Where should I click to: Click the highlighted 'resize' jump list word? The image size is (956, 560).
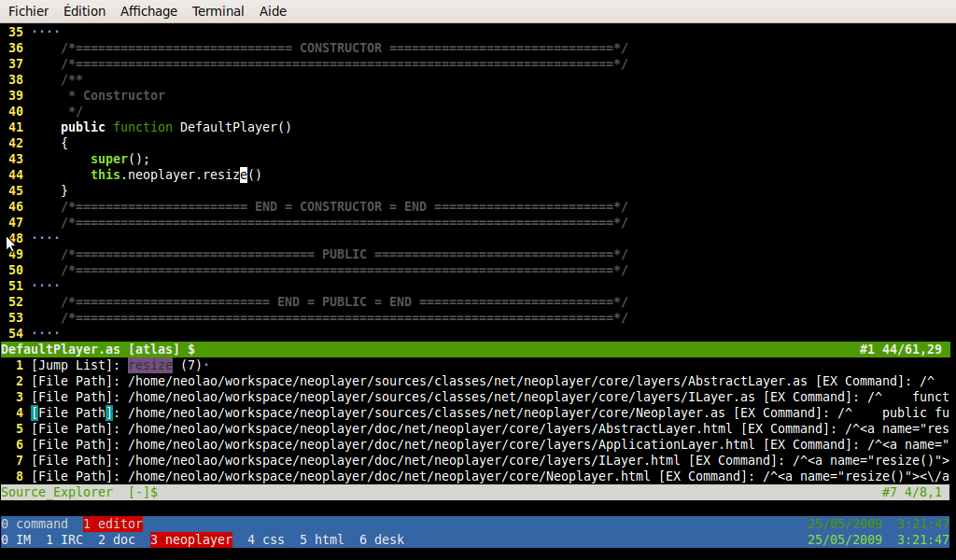(x=150, y=366)
